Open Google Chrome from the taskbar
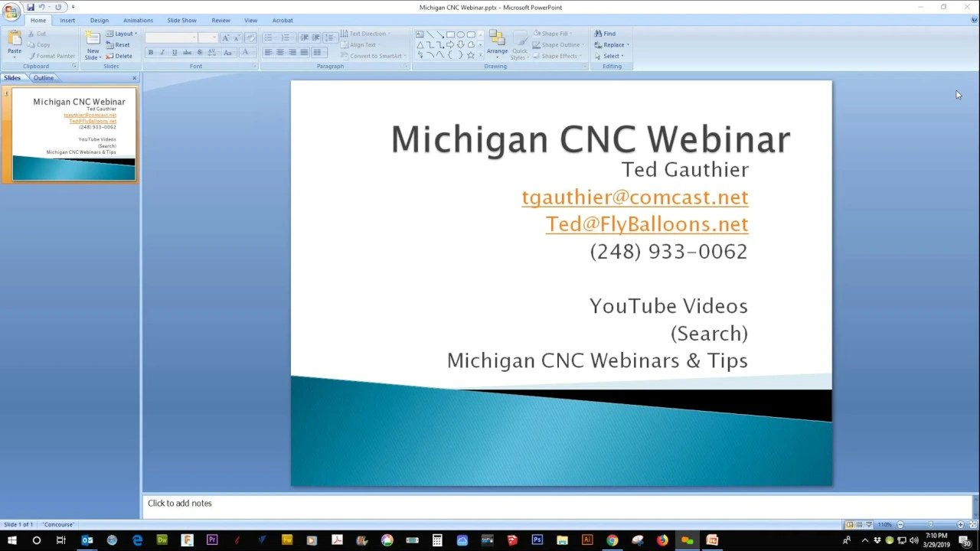The height and width of the screenshot is (551, 980). point(612,540)
